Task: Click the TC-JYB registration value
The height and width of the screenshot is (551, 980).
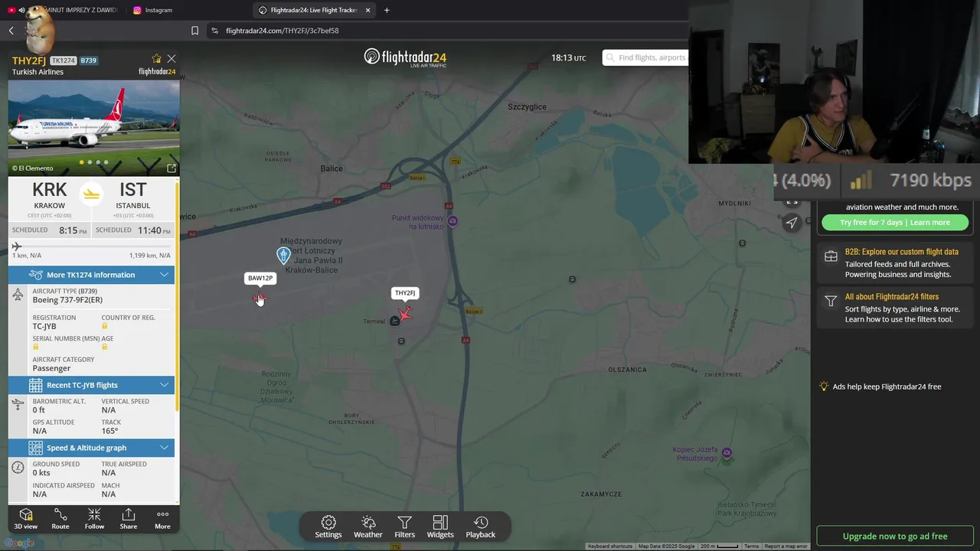Action: [44, 326]
